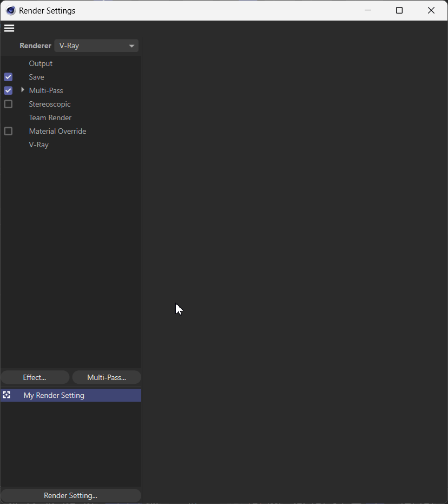The width and height of the screenshot is (448, 504).
Task: Open the Render Setting... button menu
Action: coord(70,495)
